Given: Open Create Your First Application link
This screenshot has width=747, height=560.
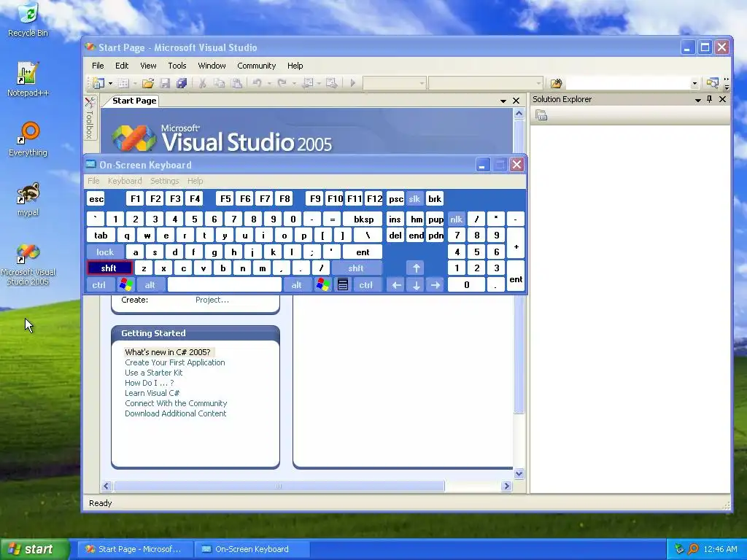Looking at the screenshot, I should pos(175,362).
